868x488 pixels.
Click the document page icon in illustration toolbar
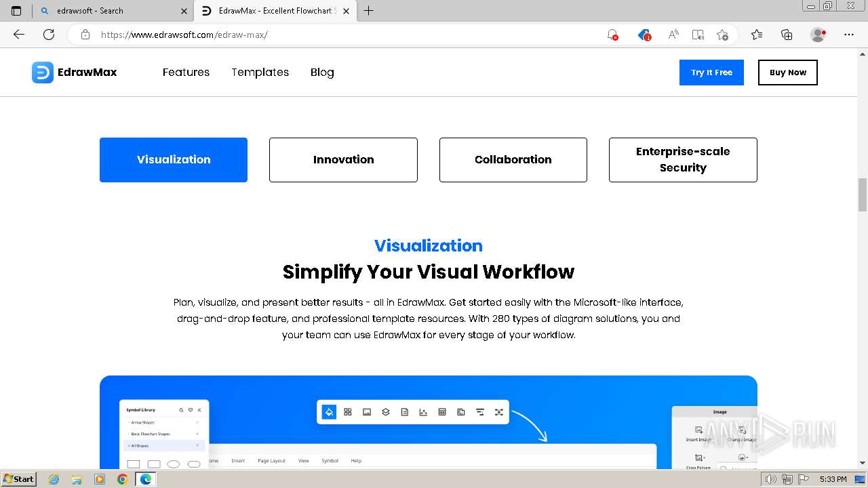[x=405, y=411]
